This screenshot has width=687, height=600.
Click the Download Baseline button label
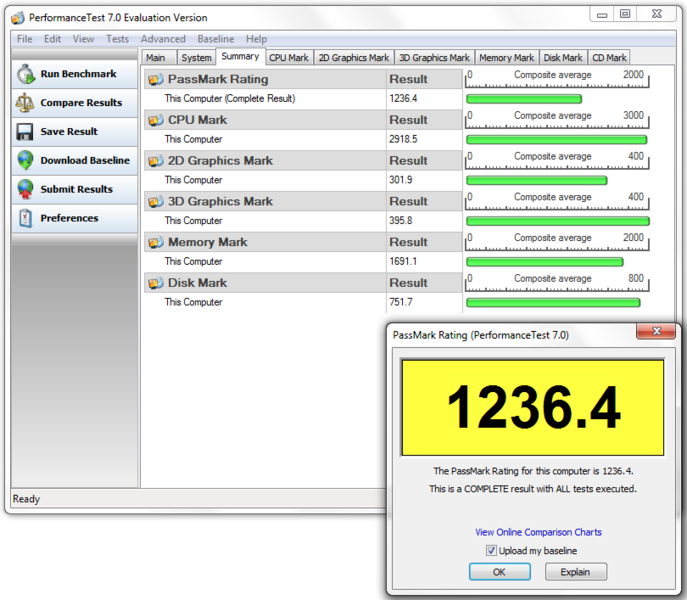85,160
